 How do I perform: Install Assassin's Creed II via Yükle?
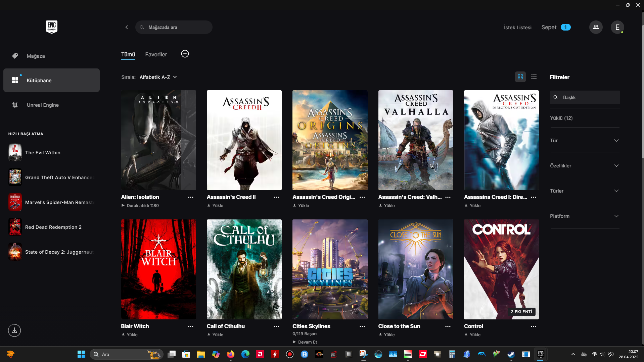click(x=215, y=206)
